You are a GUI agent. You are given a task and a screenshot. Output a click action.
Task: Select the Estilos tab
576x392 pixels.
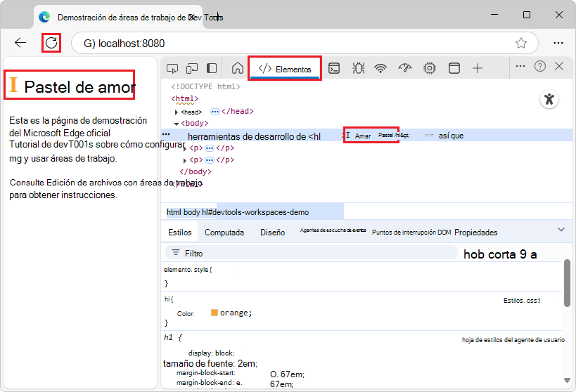point(179,233)
